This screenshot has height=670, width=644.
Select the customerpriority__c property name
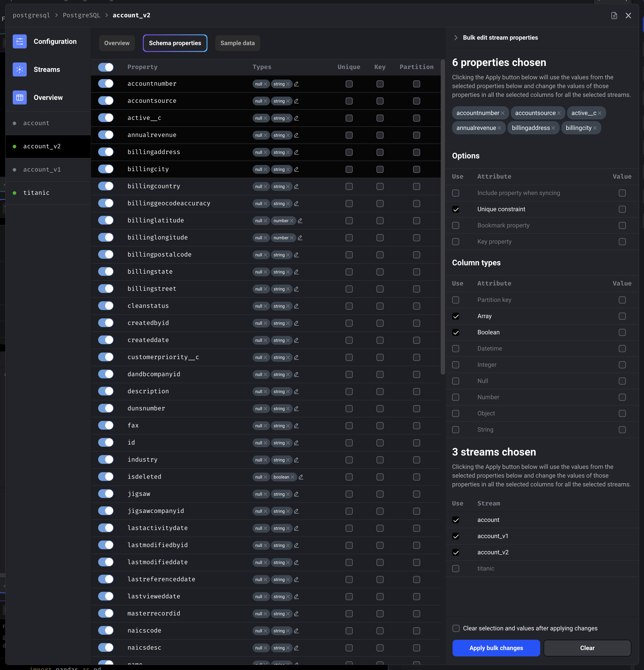pos(163,358)
